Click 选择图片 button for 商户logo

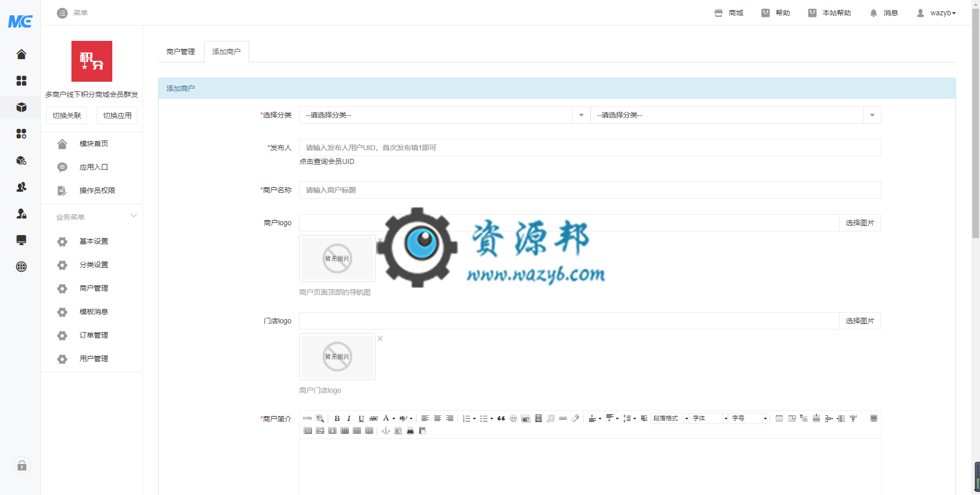pos(860,223)
